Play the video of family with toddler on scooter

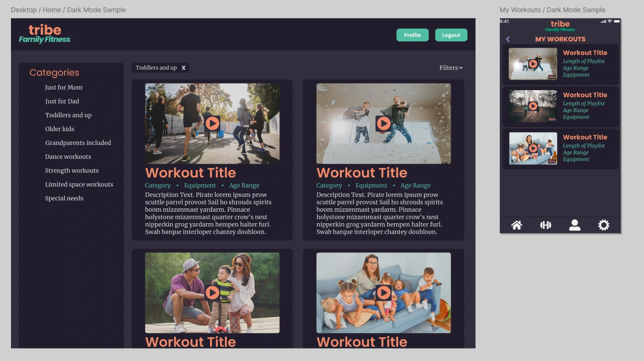pos(212,293)
